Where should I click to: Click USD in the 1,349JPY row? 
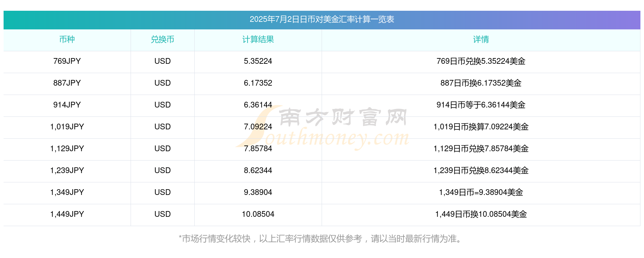162,192
